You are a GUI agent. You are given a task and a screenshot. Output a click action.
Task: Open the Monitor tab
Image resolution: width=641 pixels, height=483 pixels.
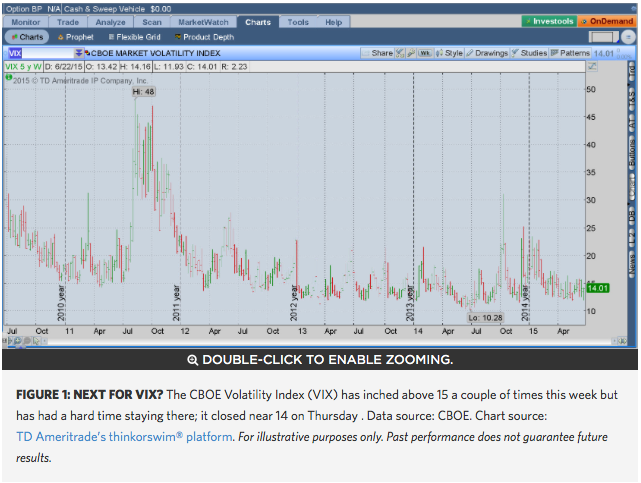click(25, 22)
